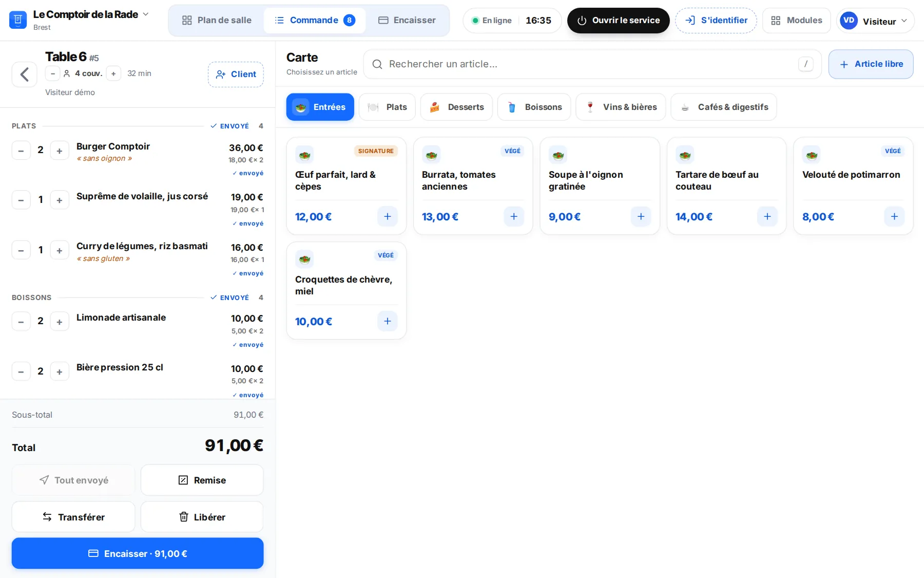Select the Desserts category
The height and width of the screenshot is (578, 924).
pos(456,107)
